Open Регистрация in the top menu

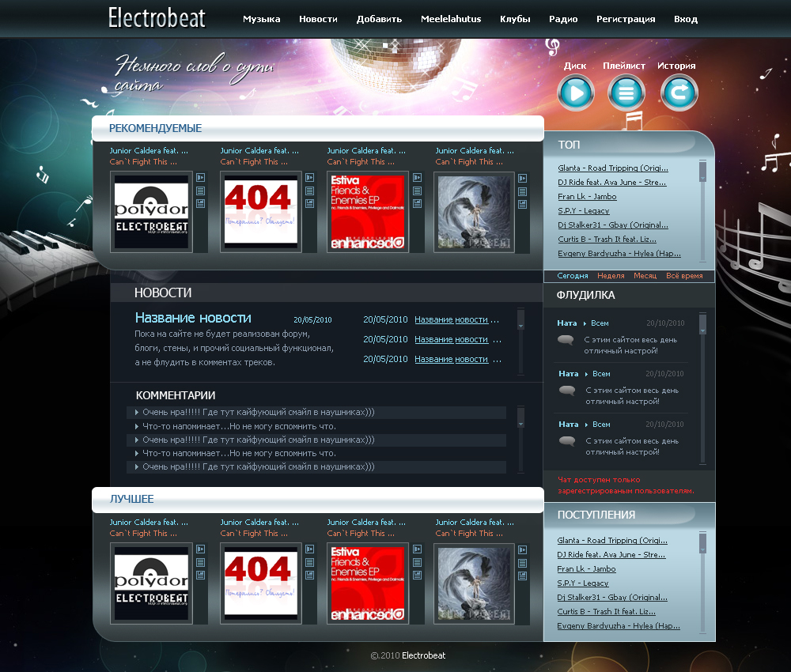click(x=626, y=19)
